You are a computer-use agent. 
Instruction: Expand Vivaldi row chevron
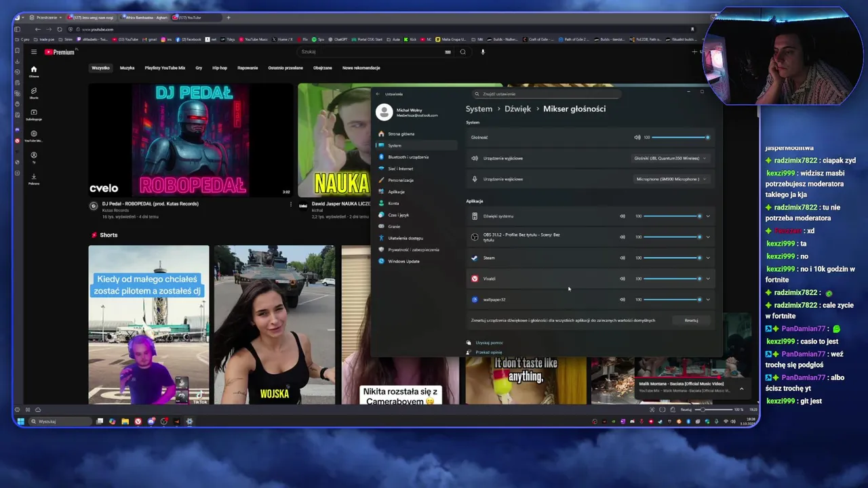click(x=708, y=279)
